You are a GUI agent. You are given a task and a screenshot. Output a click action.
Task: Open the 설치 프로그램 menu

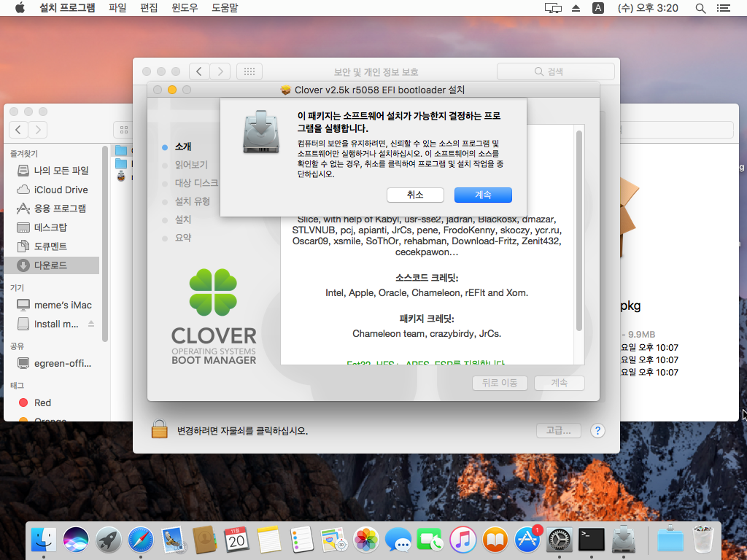[67, 7]
